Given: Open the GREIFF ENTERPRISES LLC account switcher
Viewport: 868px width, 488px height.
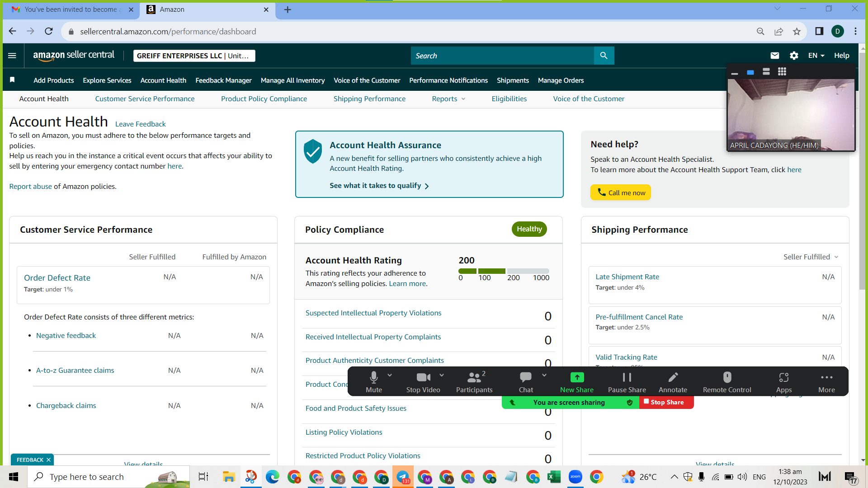Looking at the screenshot, I should pyautogui.click(x=194, y=56).
